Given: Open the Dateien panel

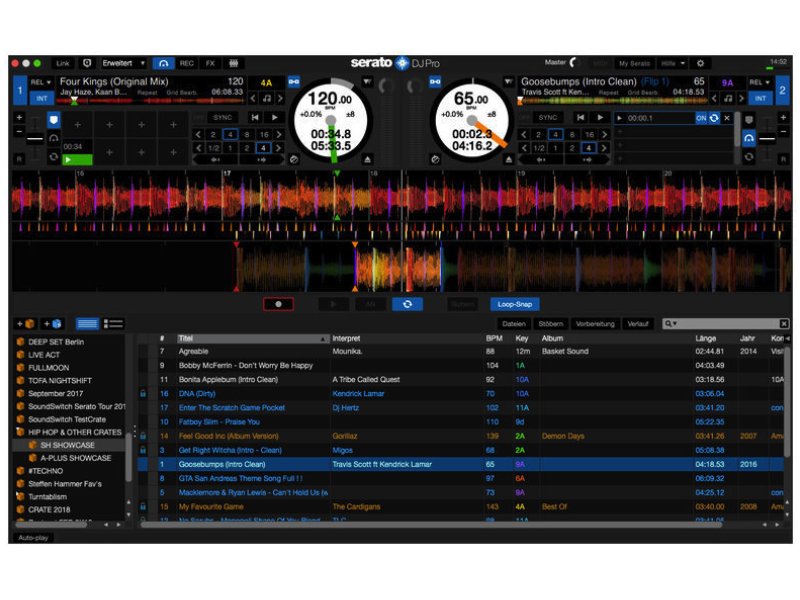Looking at the screenshot, I should (514, 323).
